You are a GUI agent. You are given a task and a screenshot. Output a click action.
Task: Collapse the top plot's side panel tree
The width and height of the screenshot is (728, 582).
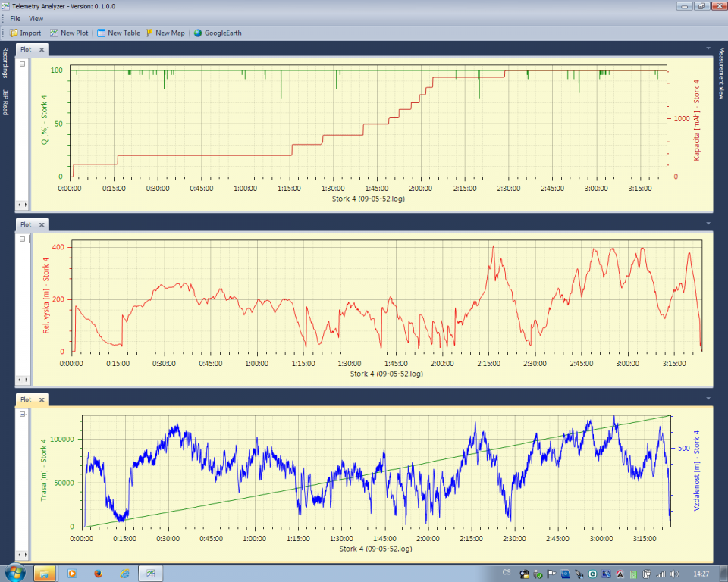pos(23,64)
